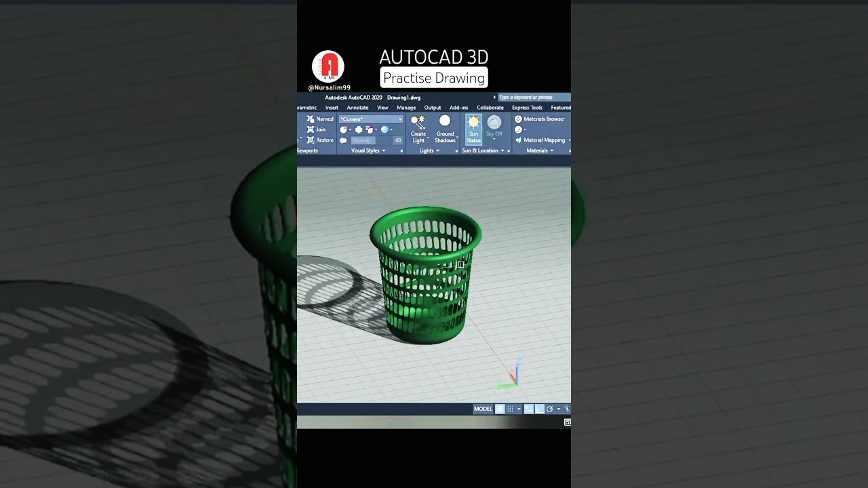Screen dimensions: 868x488
Task: Toggle ortho mode status icon
Action: (540, 409)
